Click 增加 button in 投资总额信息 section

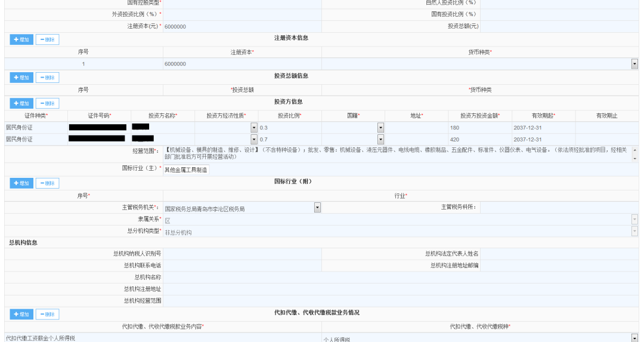click(21, 77)
